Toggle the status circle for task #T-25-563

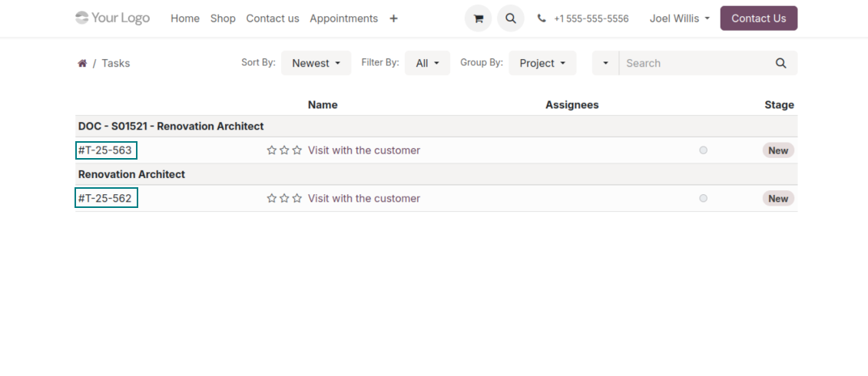tap(703, 150)
